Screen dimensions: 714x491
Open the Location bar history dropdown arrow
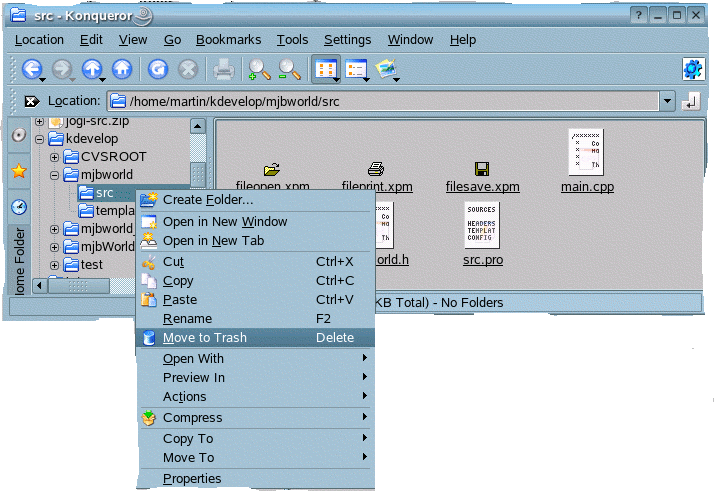[667, 101]
